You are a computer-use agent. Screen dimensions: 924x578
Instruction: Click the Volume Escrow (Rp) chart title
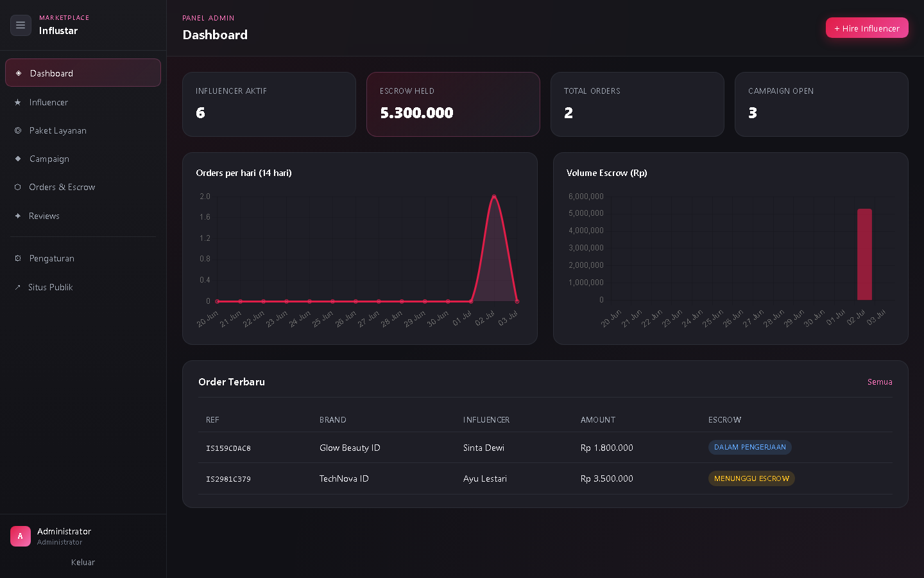click(x=607, y=173)
